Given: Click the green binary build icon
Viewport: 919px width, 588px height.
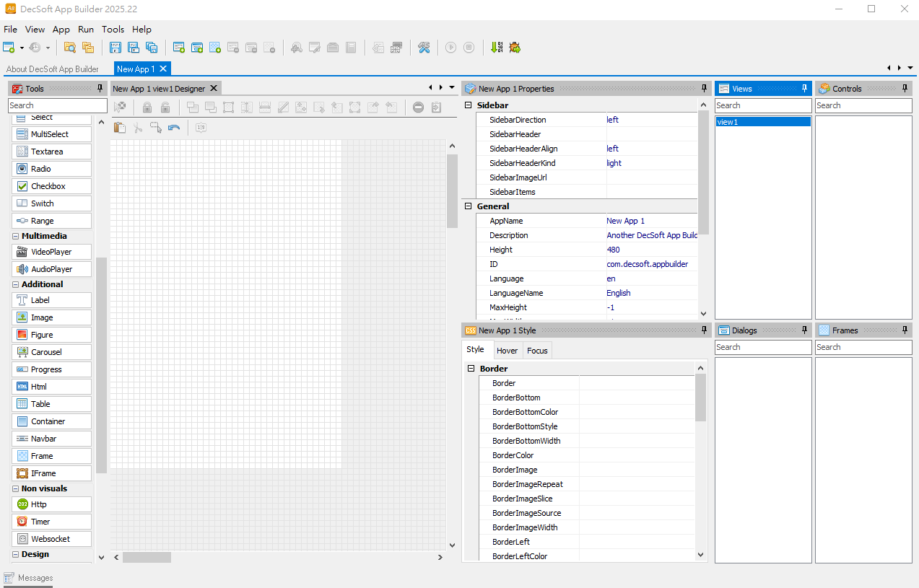Looking at the screenshot, I should (x=497, y=48).
